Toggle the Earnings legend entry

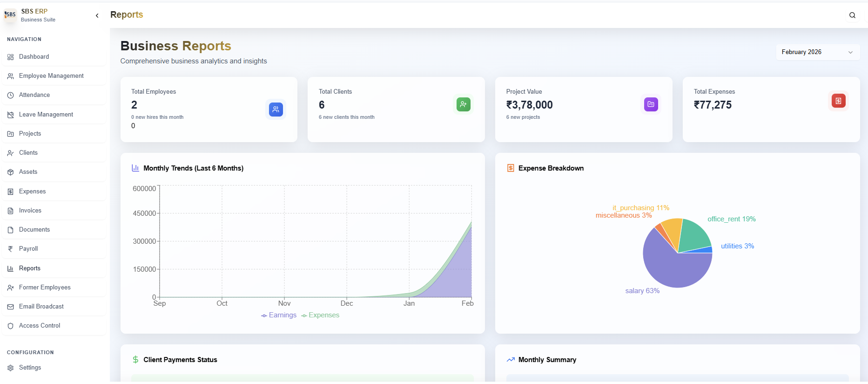pyautogui.click(x=279, y=315)
